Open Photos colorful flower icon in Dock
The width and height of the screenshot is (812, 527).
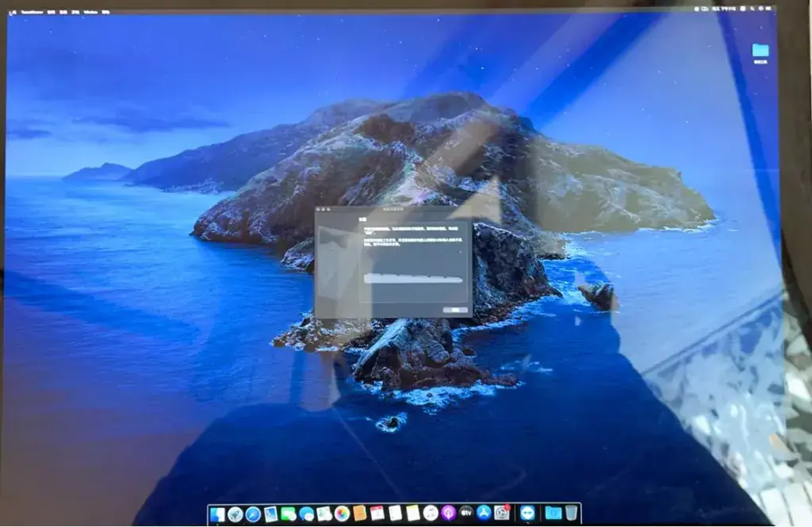[x=342, y=514]
